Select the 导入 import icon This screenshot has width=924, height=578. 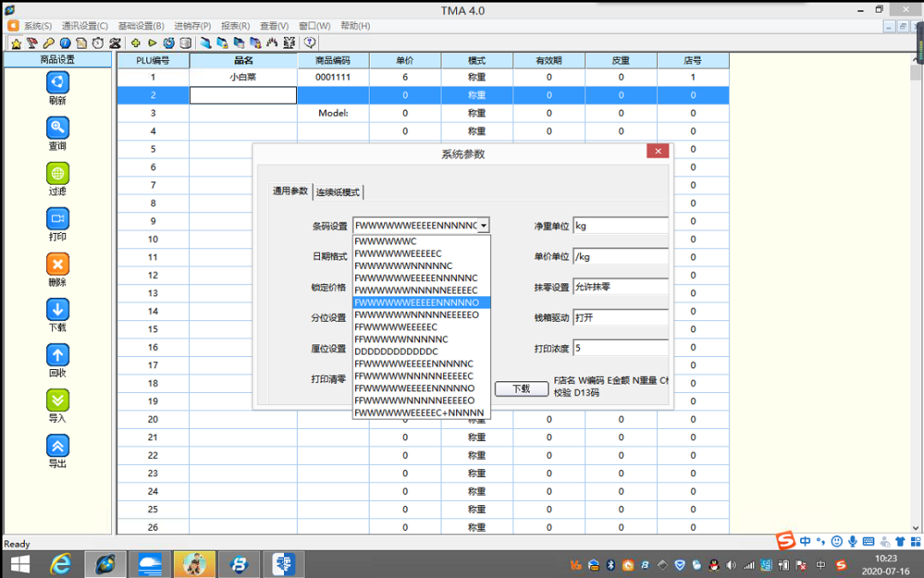57,401
